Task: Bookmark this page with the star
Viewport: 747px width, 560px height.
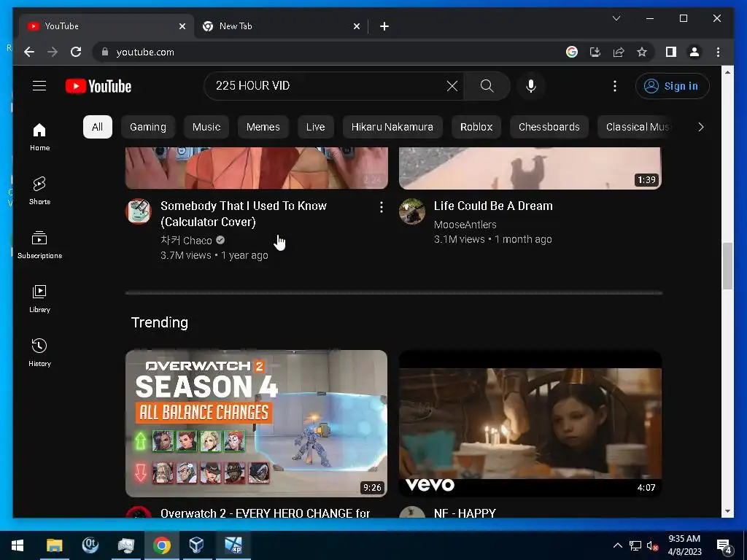Action: pyautogui.click(x=642, y=52)
